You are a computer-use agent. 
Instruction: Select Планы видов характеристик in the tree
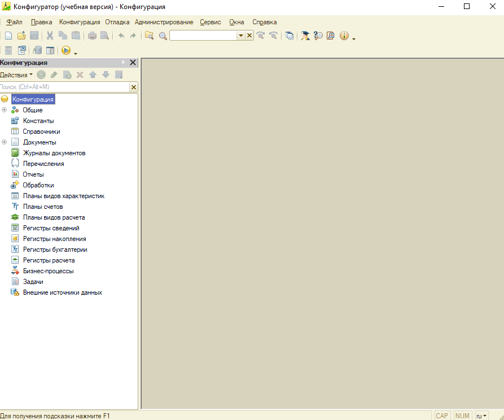pyautogui.click(x=64, y=196)
